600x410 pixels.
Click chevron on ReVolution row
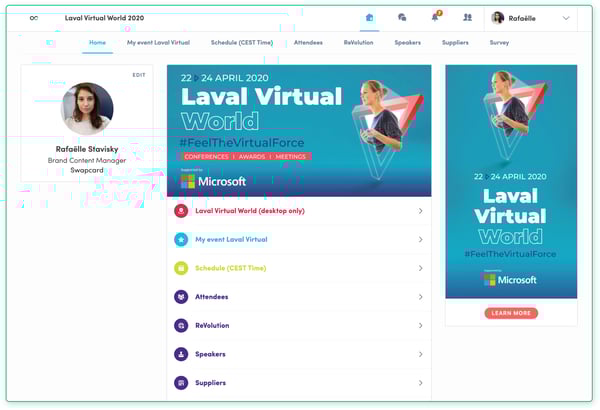[421, 325]
